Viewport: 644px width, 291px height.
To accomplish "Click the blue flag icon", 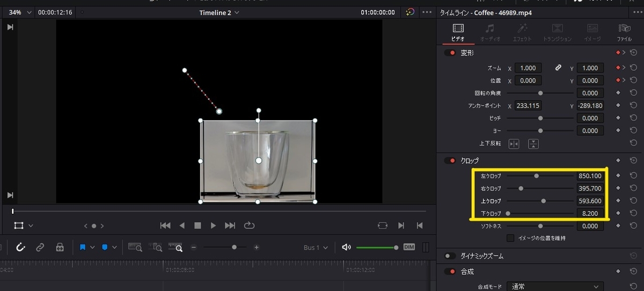I will click(x=83, y=248).
